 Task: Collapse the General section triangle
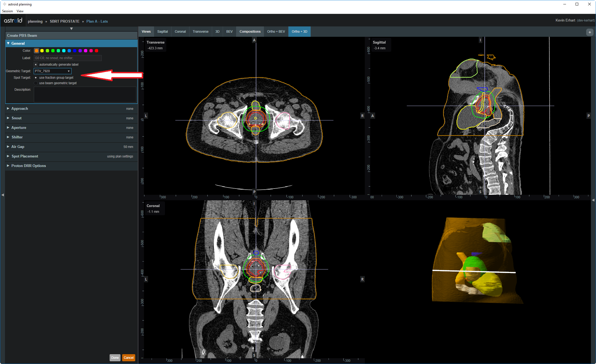click(x=8, y=43)
